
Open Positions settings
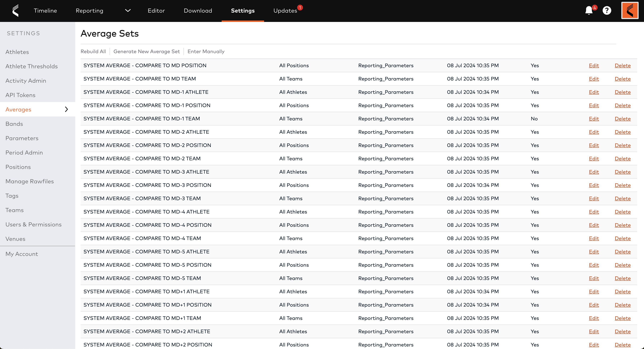(x=18, y=167)
